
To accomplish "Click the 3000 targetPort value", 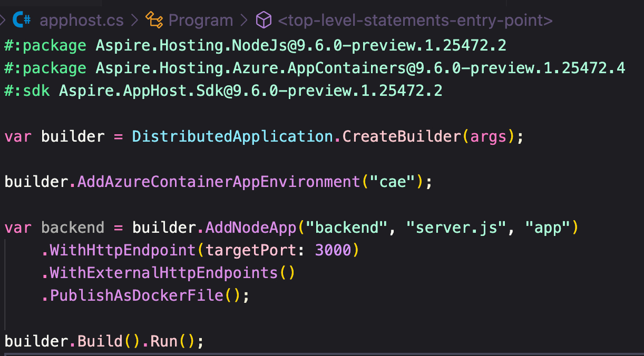I will point(333,250).
